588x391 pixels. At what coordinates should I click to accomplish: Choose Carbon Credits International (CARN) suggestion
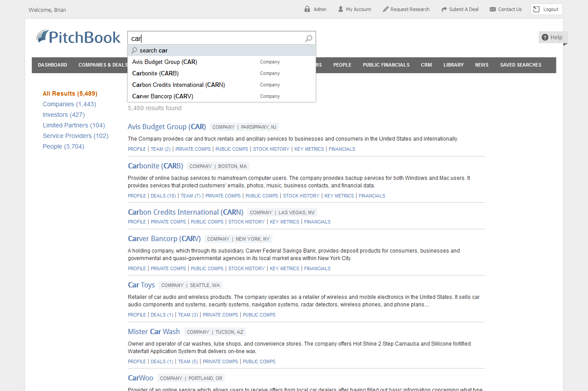[x=222, y=85]
